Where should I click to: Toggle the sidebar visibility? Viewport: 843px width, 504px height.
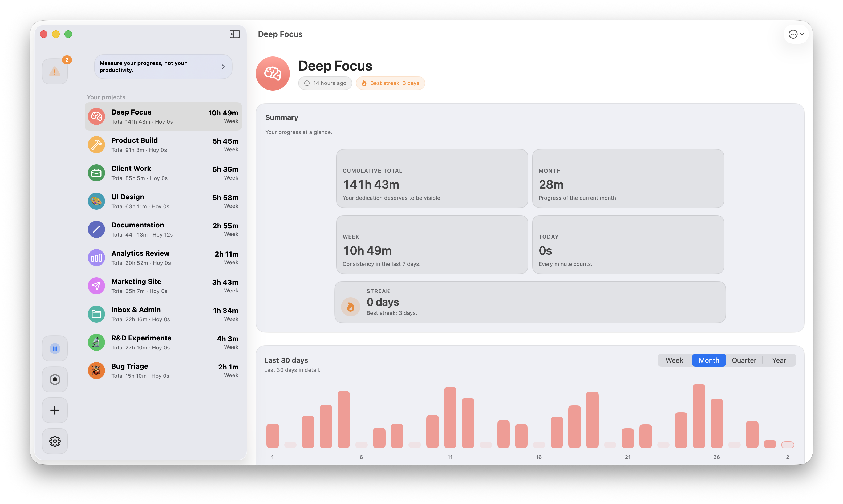[235, 34]
